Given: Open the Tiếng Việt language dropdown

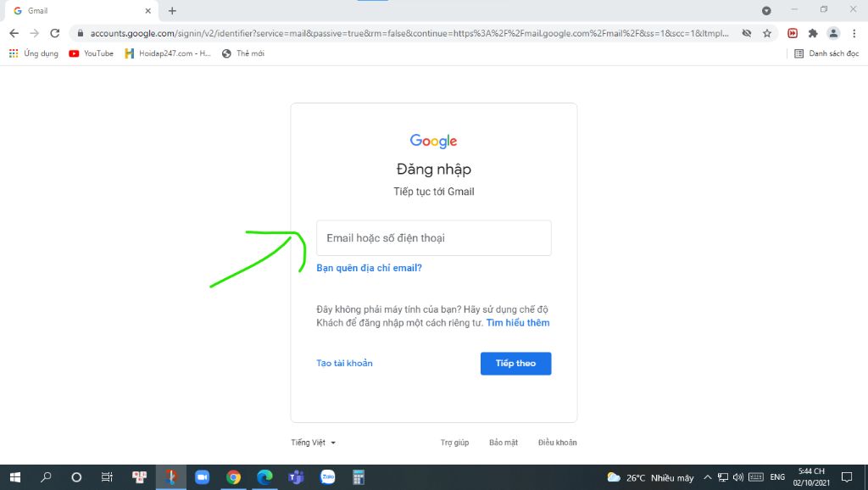Looking at the screenshot, I should [x=314, y=443].
